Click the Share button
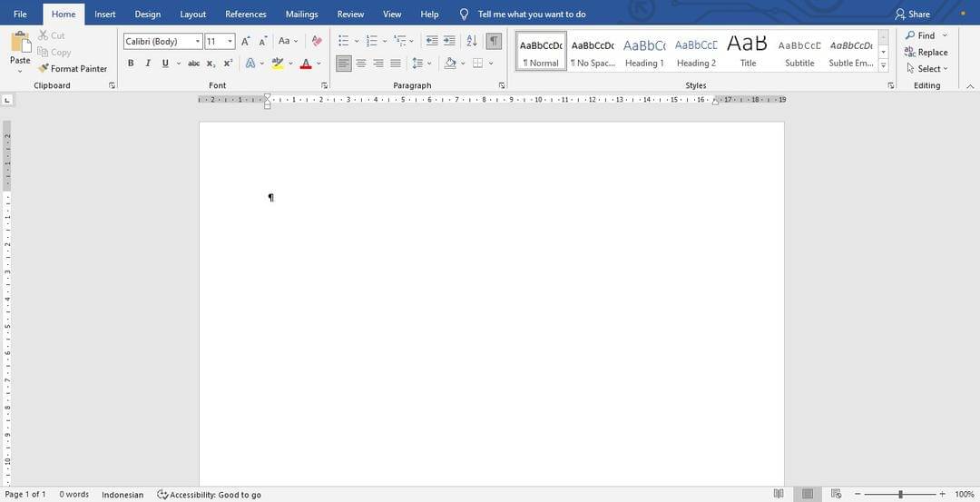 pyautogui.click(x=913, y=14)
